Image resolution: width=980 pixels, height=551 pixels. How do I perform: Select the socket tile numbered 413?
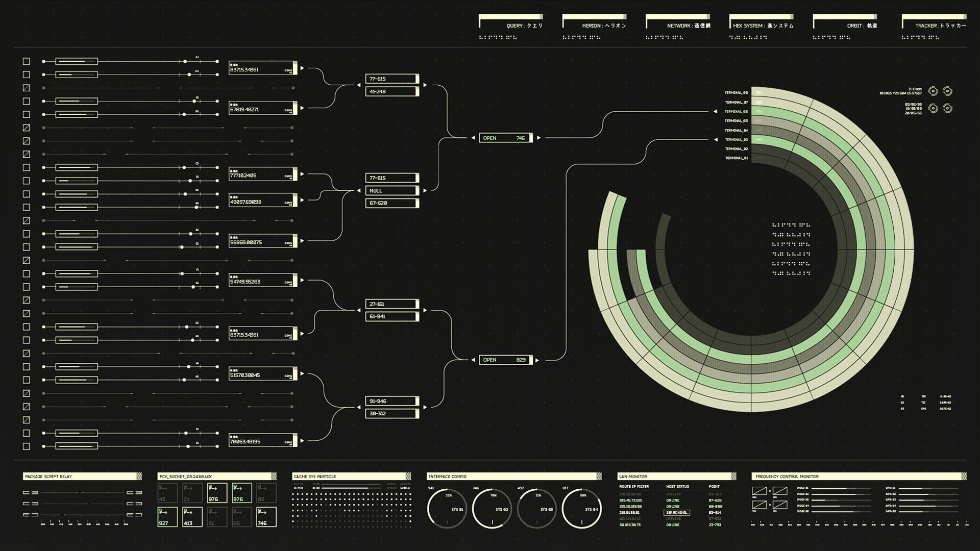[192, 517]
